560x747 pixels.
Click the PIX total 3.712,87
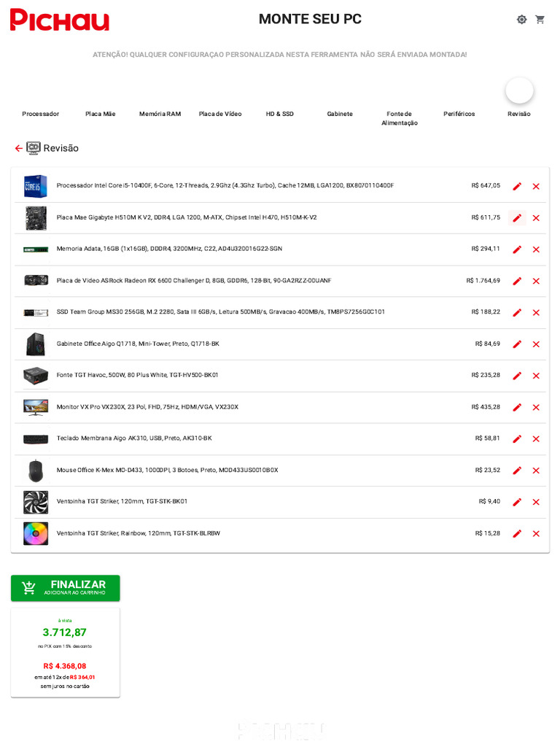tap(65, 632)
